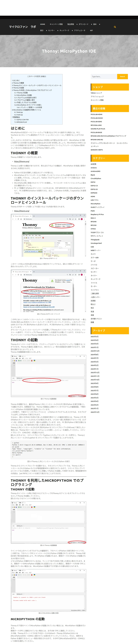138x644 pixels.
Task: Open the 図5.1 Thonny TOP page screenshot
Action: pos(49,235)
